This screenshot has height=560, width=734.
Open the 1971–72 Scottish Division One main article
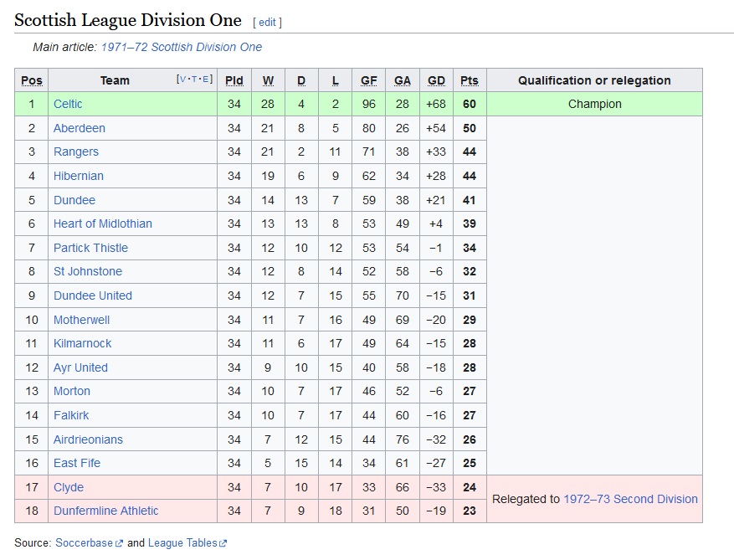click(x=182, y=47)
